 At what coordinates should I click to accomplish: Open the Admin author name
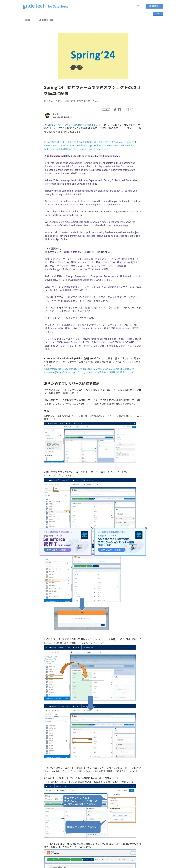[x=56, y=114]
